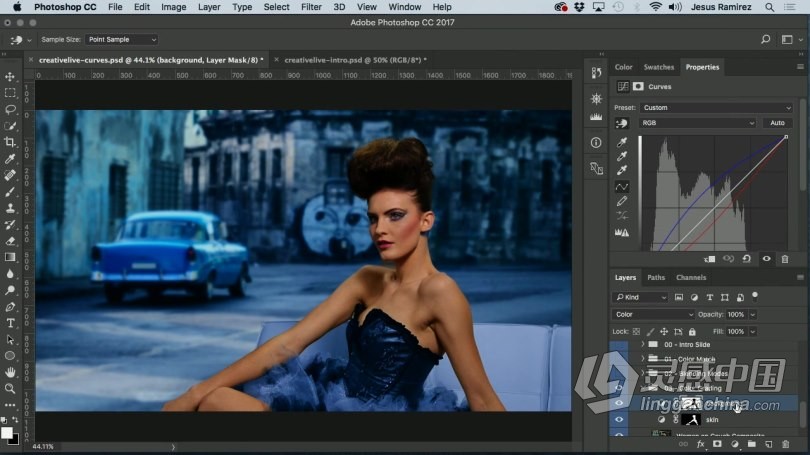The height and width of the screenshot is (455, 810).
Task: Click the skin layer mask thumbnail
Action: pos(691,420)
